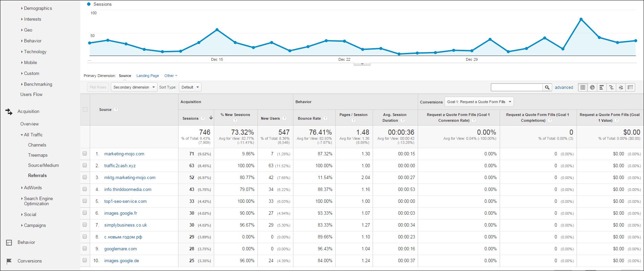
Task: Check the box for googlemare.com row
Action: (x=85, y=249)
